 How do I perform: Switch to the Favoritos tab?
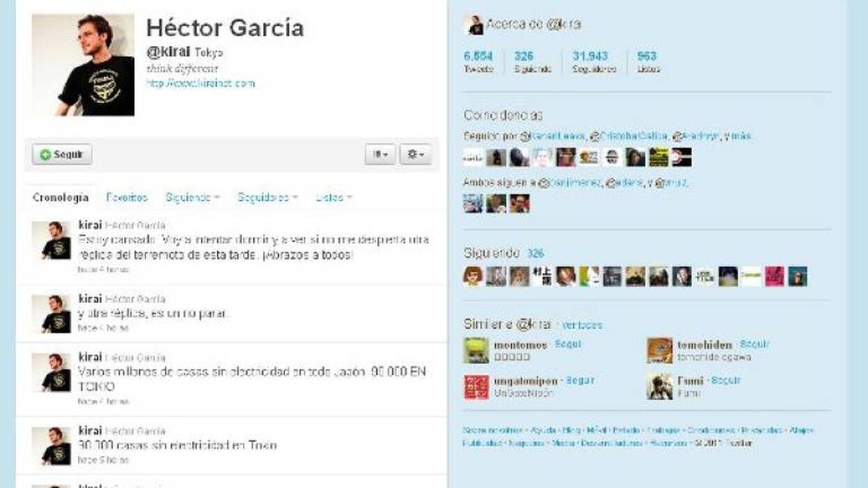point(127,197)
